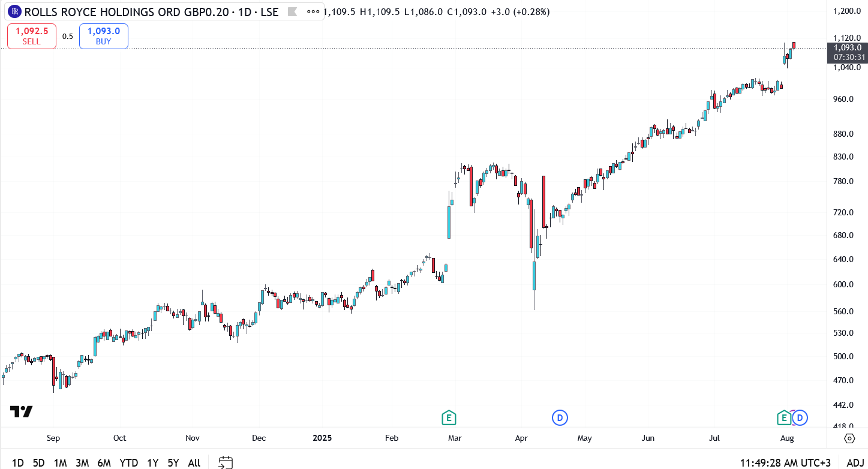Screen dimensions: 868x469
Task: Switch to the YTD timeframe
Action: click(128, 462)
